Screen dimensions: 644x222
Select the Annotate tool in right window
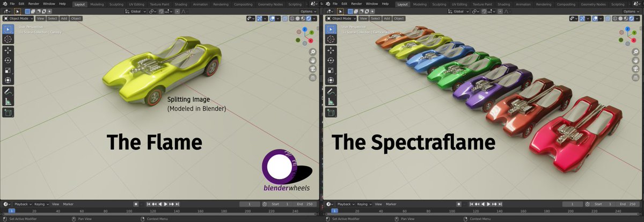tap(330, 91)
